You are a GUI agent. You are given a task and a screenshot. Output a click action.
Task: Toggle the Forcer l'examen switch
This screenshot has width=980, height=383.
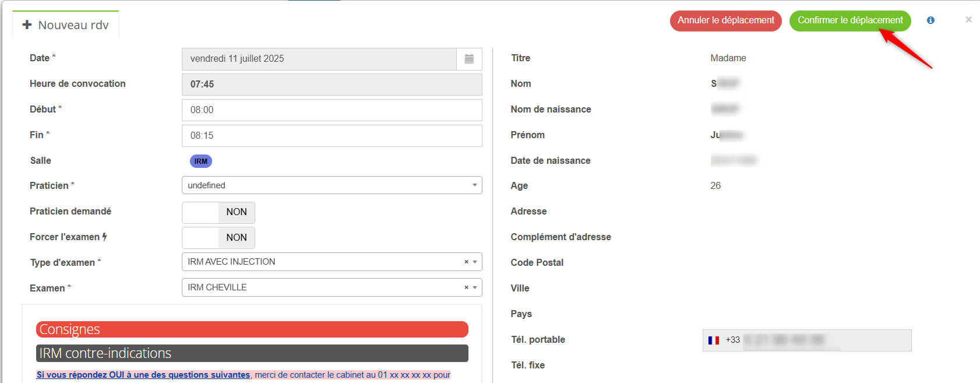[x=218, y=238]
